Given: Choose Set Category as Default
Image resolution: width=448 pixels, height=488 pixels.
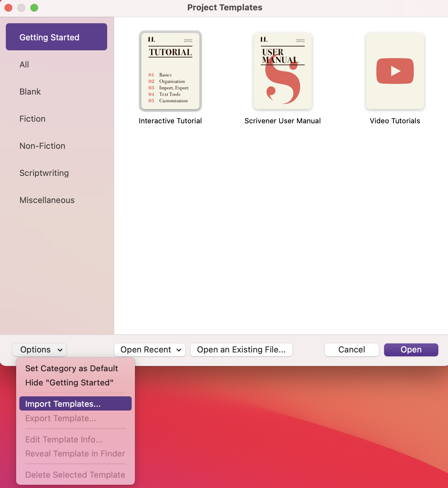Looking at the screenshot, I should click(x=76, y=369).
